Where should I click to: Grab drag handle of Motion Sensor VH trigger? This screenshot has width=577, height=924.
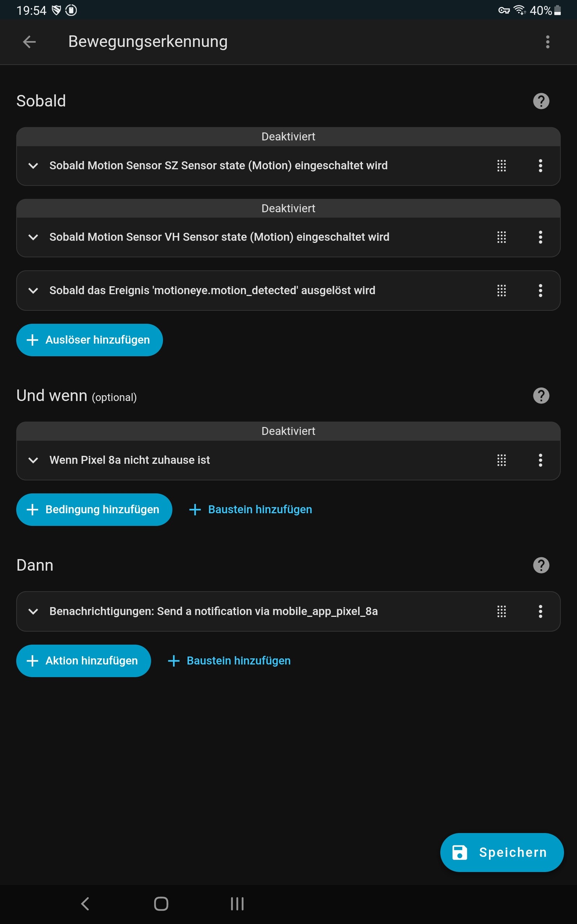pos(501,237)
